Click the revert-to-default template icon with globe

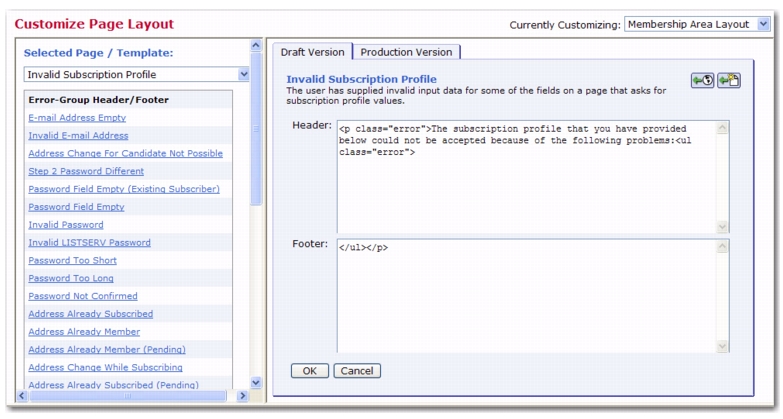point(703,80)
